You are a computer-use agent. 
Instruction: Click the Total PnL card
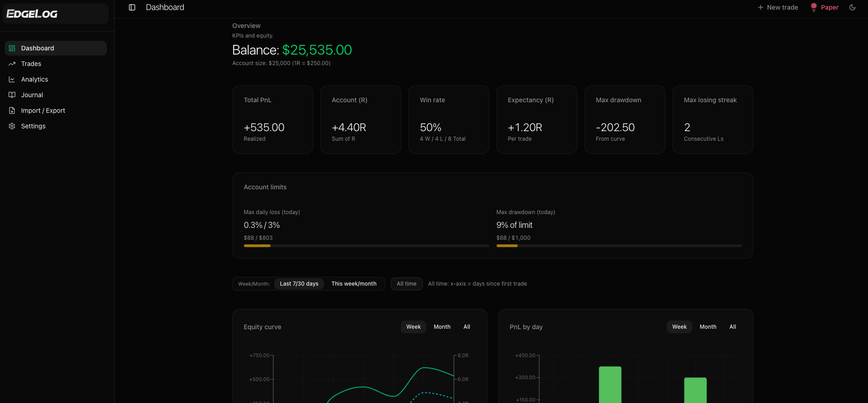[x=273, y=120]
